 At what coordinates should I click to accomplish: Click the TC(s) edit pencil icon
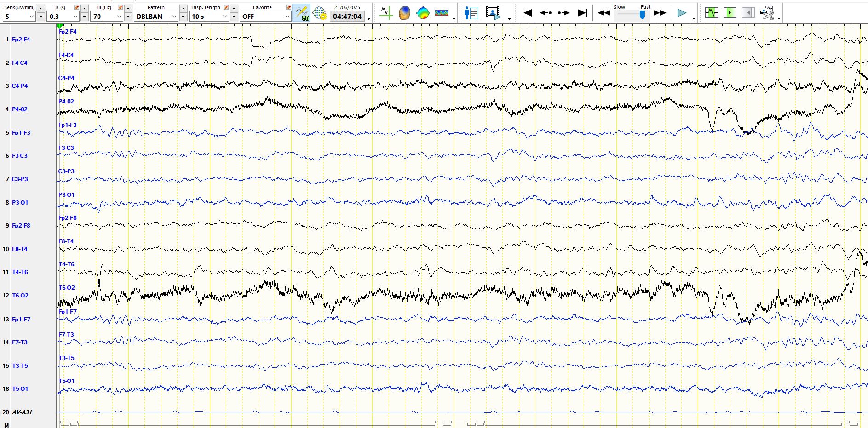click(76, 7)
